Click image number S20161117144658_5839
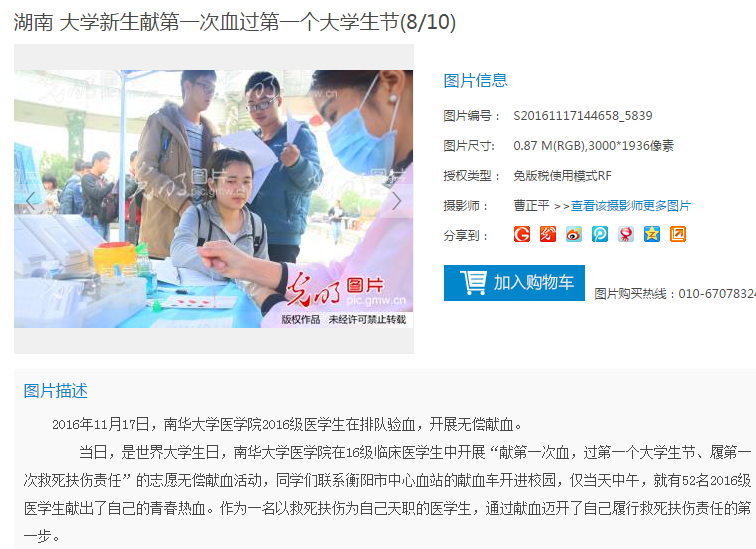Viewport: 756px width, 549px height. [x=583, y=116]
